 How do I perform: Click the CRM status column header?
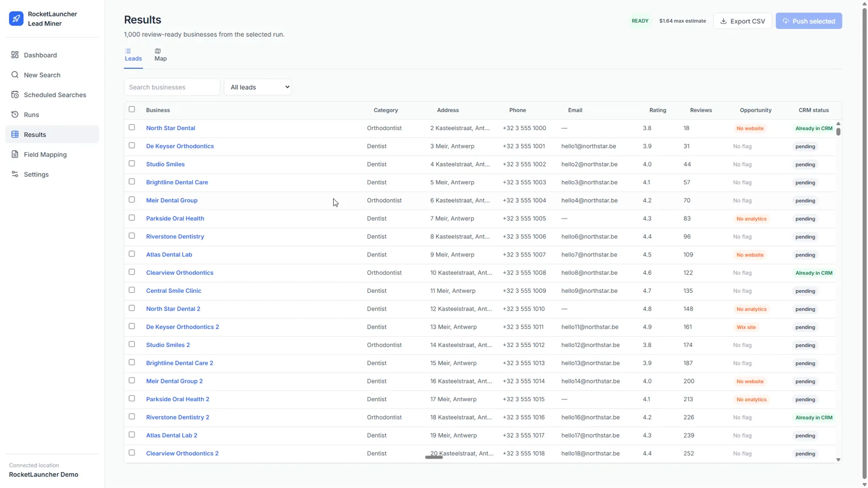[x=814, y=110]
